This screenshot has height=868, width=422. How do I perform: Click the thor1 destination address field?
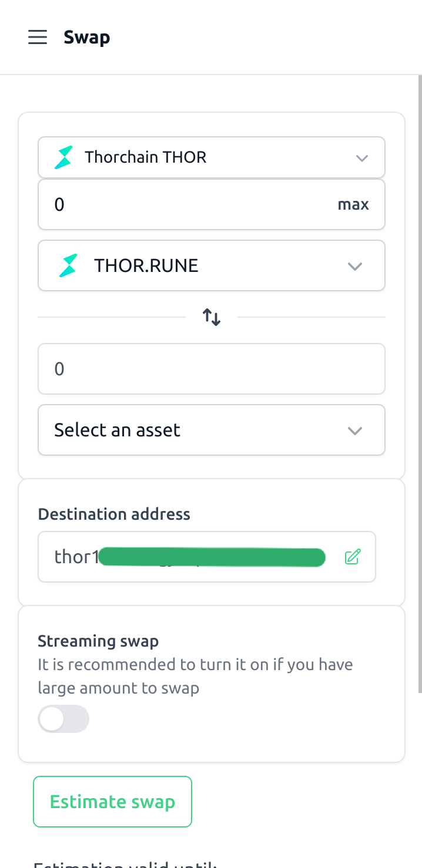click(188, 557)
